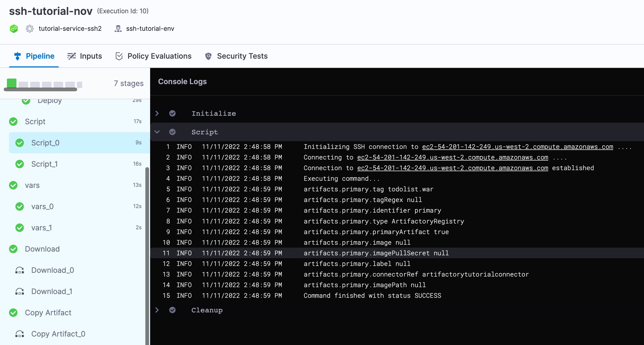Click green success check next to vars_0
Image resolution: width=644 pixels, height=345 pixels.
[x=20, y=206]
